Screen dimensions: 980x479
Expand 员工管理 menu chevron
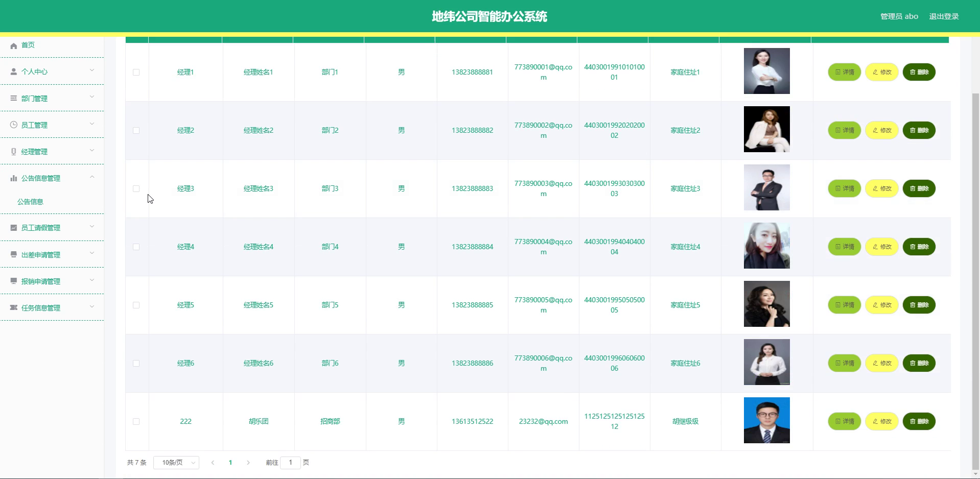click(92, 124)
